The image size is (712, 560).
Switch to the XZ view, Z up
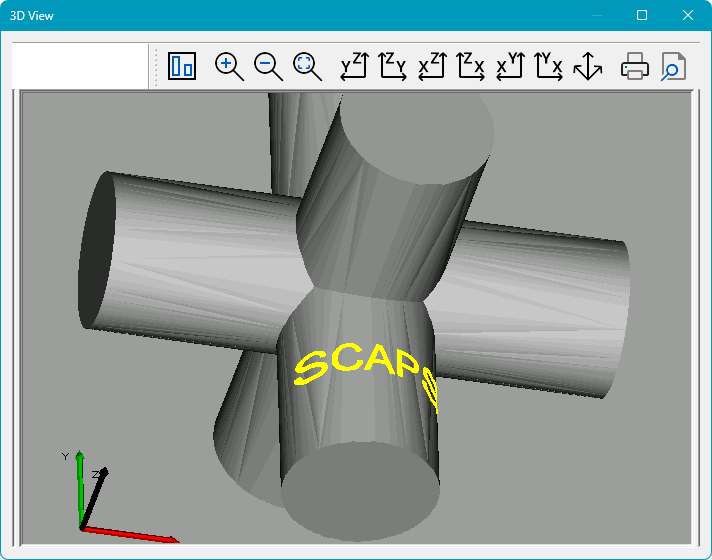click(432, 66)
